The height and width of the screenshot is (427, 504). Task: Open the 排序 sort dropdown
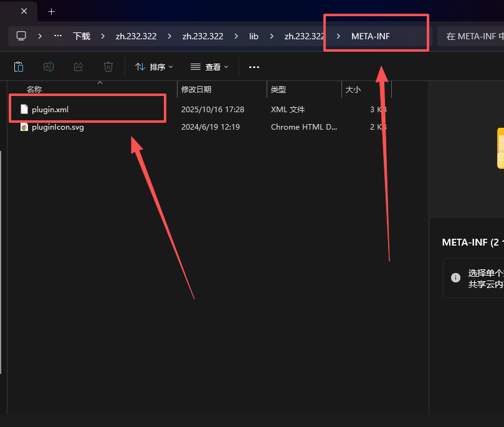point(154,67)
